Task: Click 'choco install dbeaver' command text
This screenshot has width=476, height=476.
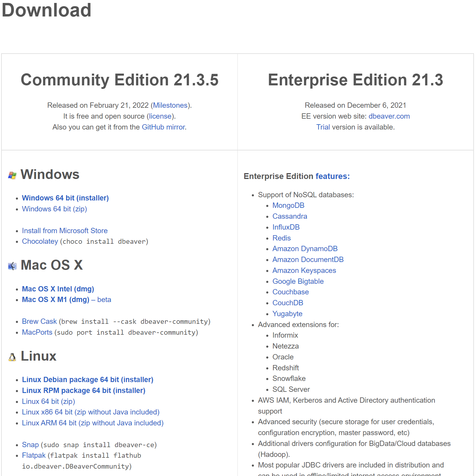Action: coord(104,242)
